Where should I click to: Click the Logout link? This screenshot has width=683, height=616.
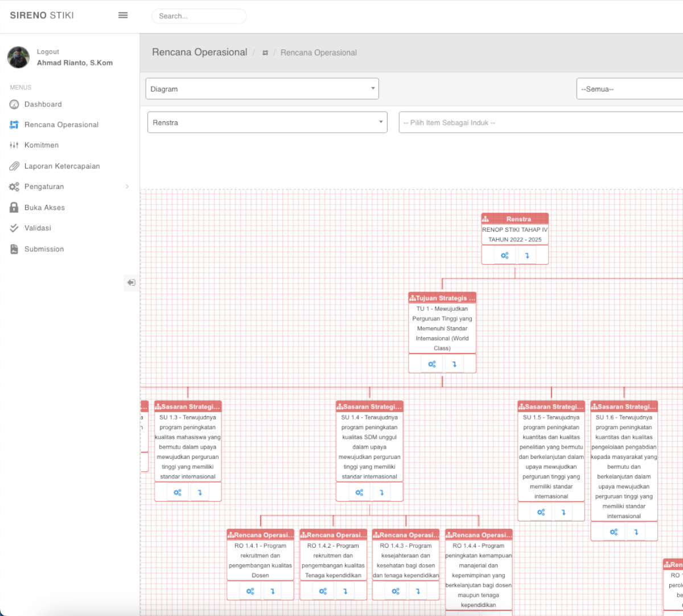pos(48,52)
